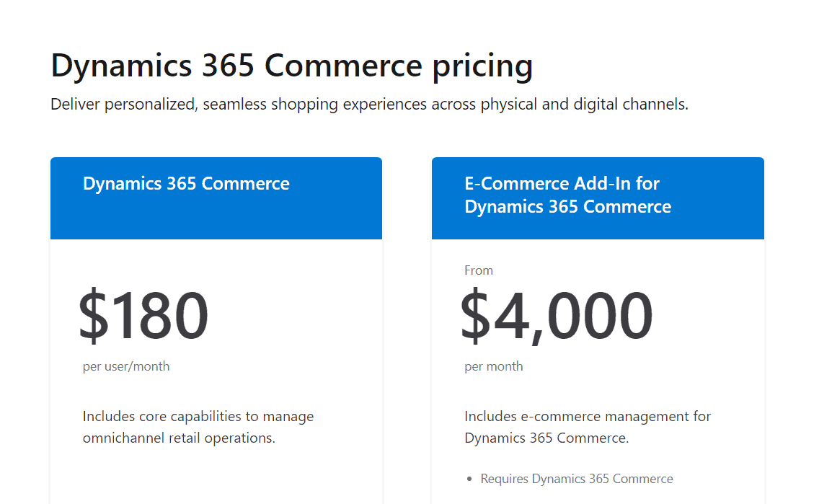Viewport: 832px width, 504px height.
Task: Click the $4,000 price figure
Action: click(557, 316)
